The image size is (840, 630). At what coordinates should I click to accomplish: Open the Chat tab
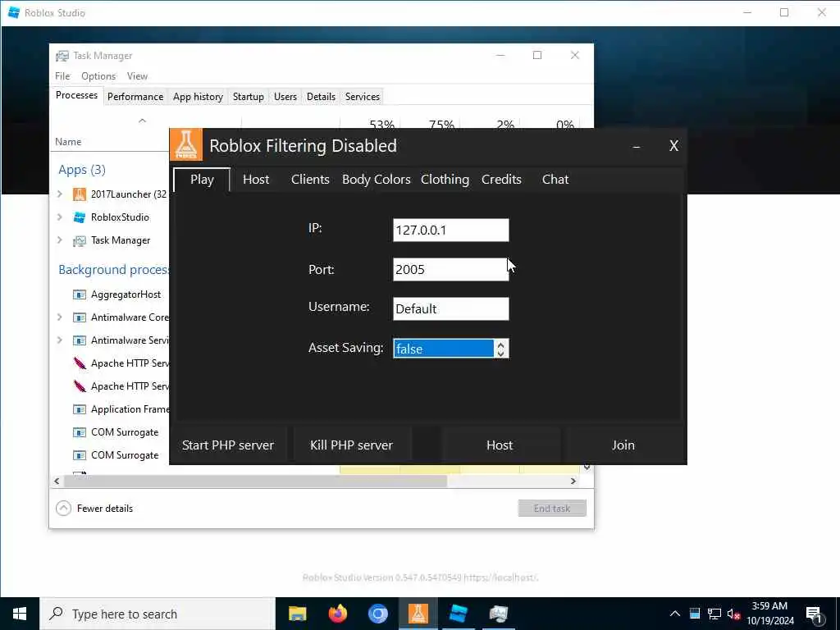point(555,180)
